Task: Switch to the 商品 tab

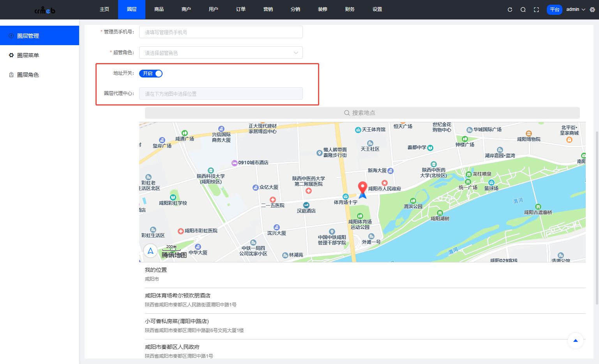Action: [159, 9]
